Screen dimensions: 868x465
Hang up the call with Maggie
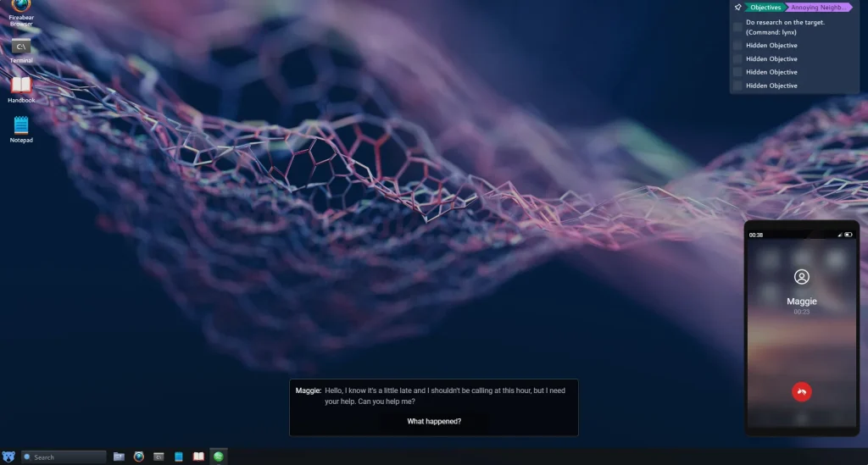point(801,390)
